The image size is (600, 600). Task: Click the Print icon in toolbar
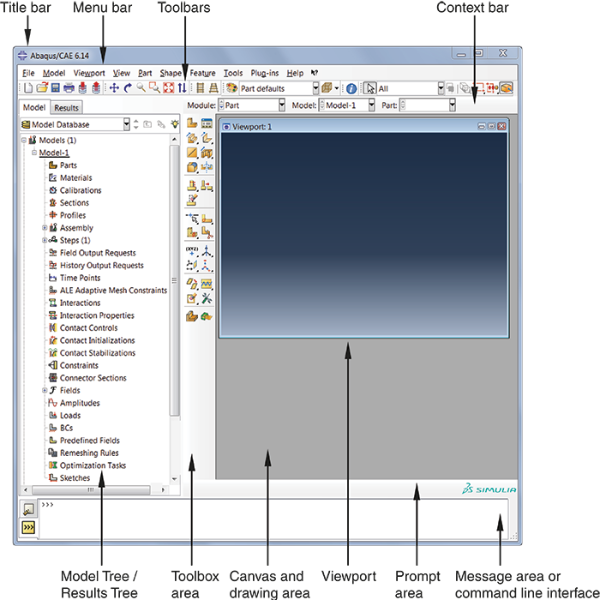[x=69, y=88]
